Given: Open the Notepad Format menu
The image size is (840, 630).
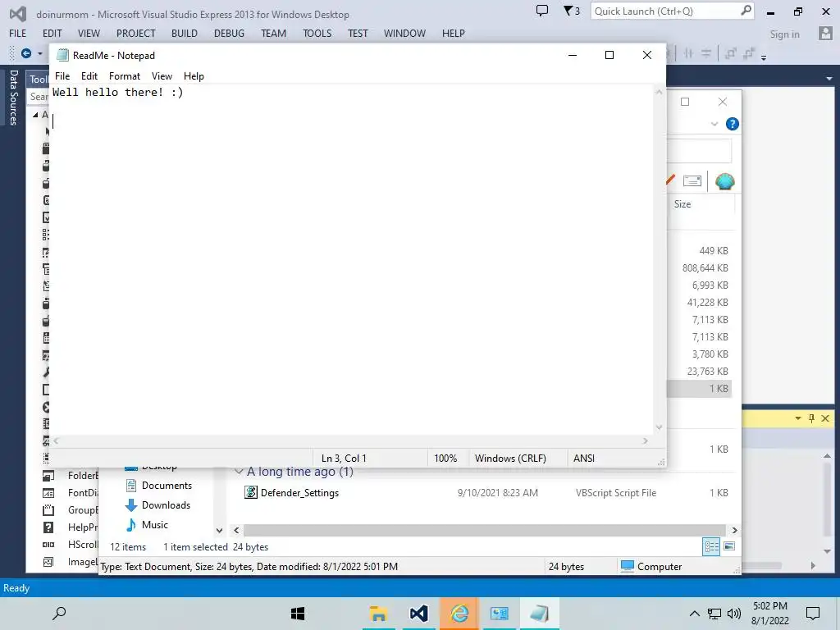Looking at the screenshot, I should [125, 76].
